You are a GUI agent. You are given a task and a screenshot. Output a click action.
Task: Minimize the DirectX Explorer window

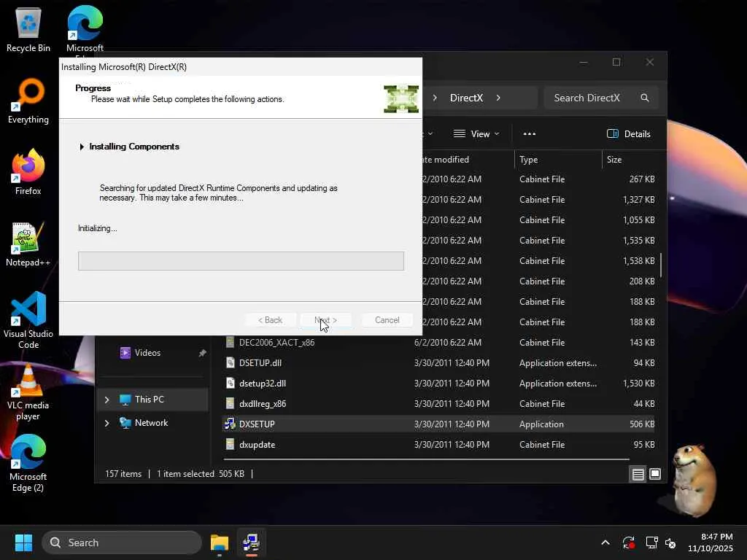[584, 63]
